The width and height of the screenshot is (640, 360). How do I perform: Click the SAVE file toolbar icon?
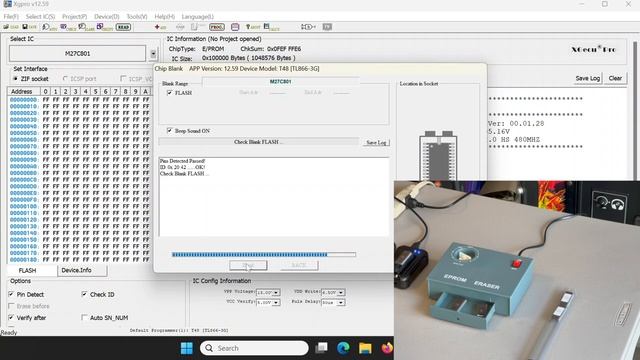tap(30, 27)
